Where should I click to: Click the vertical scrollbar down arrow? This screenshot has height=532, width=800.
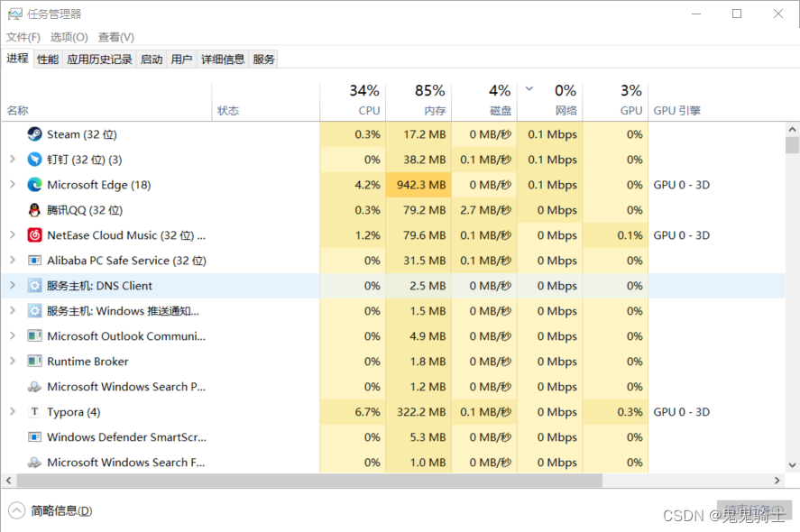(x=792, y=464)
